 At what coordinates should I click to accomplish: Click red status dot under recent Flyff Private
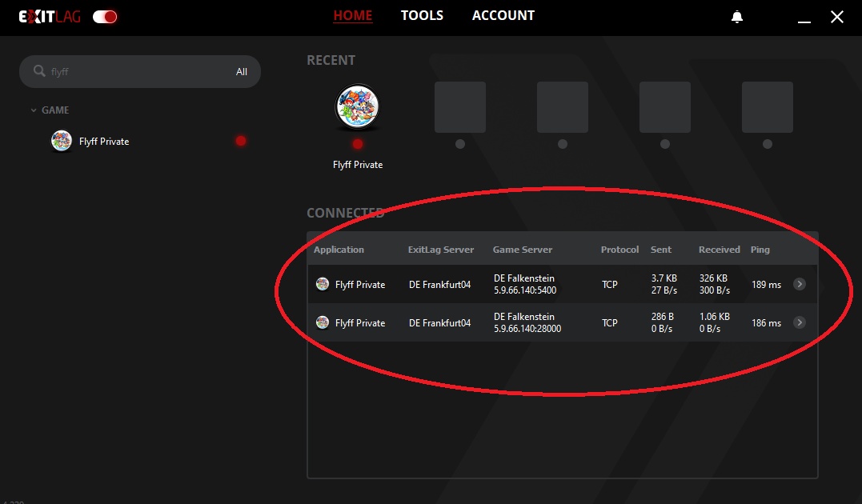[x=358, y=144]
